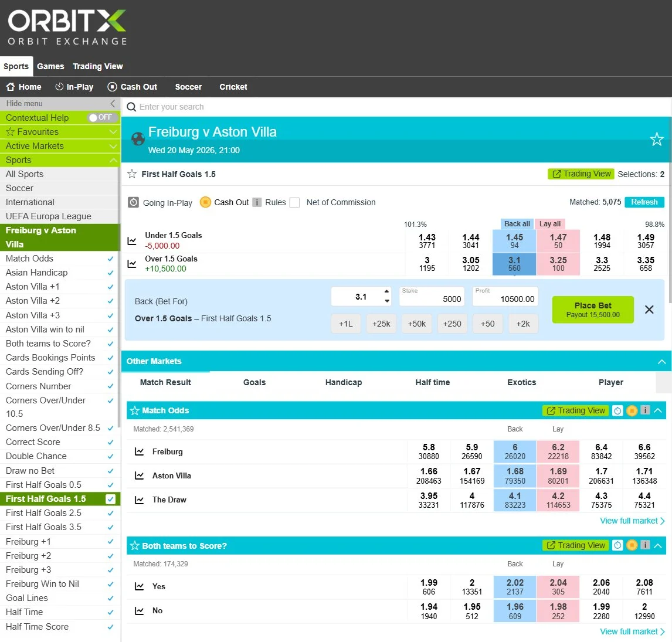The height and width of the screenshot is (642, 672).
Task: Open the Match Odds info icon
Action: 645,410
